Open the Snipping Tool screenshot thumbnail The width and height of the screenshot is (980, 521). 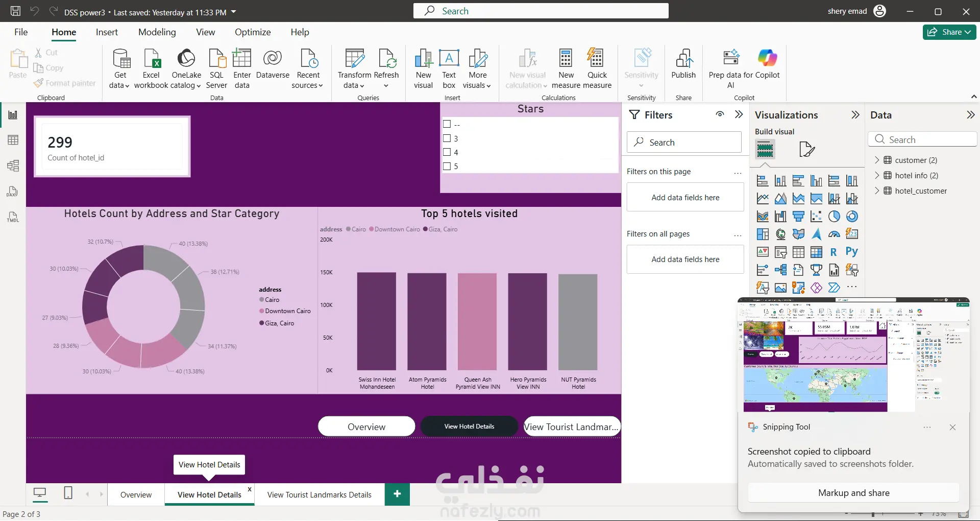(x=853, y=355)
